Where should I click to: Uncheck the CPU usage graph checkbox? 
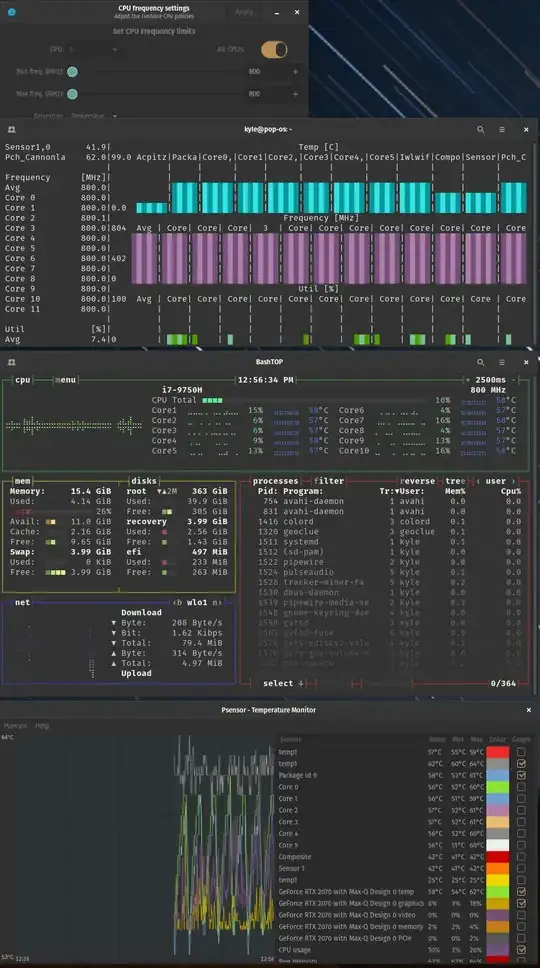(x=521, y=949)
